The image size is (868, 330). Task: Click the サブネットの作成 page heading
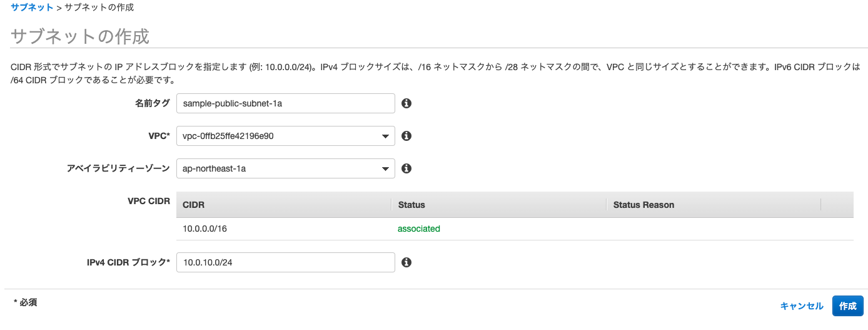(81, 36)
